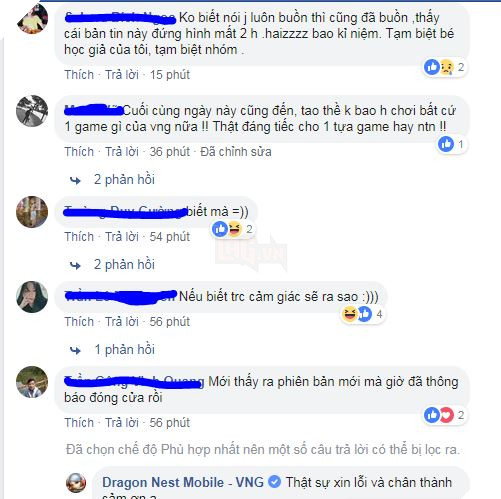Click reactions on 'Nếu biết trc' comment
Screen dimensions: 501x499
(x=362, y=314)
